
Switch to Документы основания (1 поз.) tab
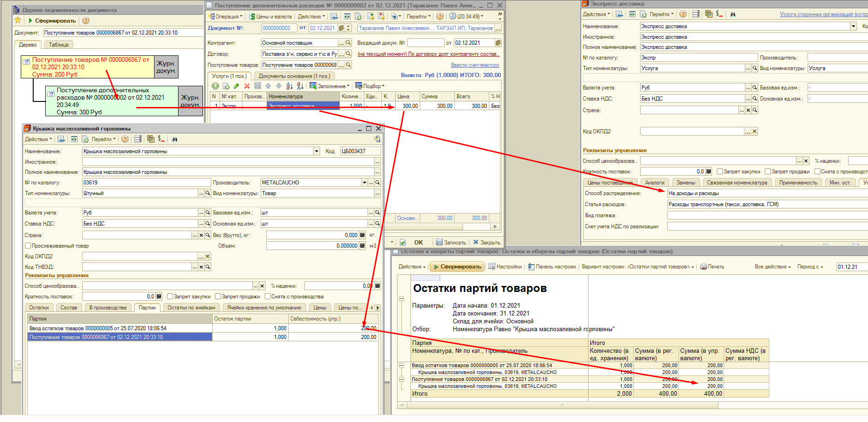(x=294, y=76)
